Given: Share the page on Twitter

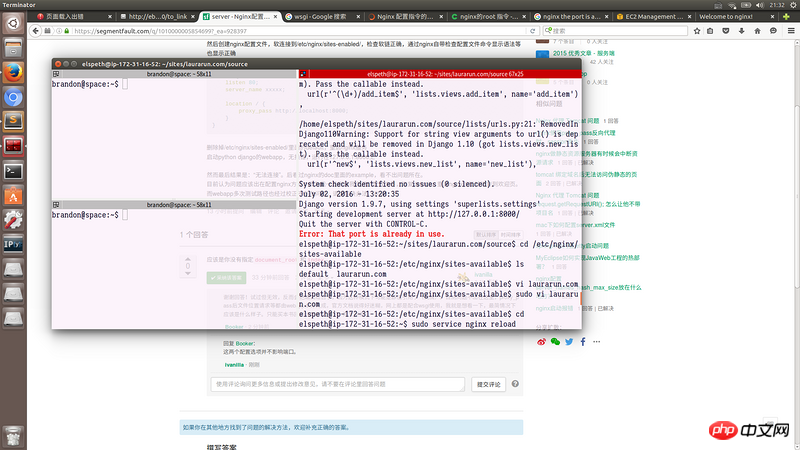Looking at the screenshot, I should click(569, 342).
